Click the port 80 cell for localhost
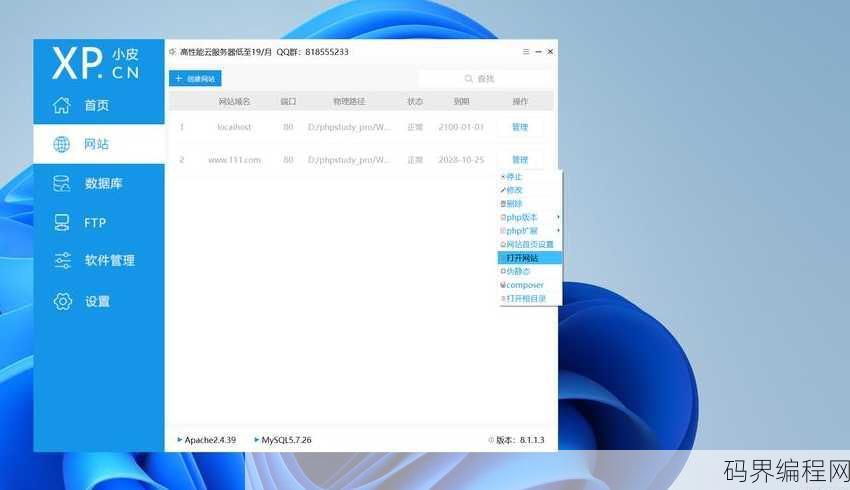 [288, 127]
